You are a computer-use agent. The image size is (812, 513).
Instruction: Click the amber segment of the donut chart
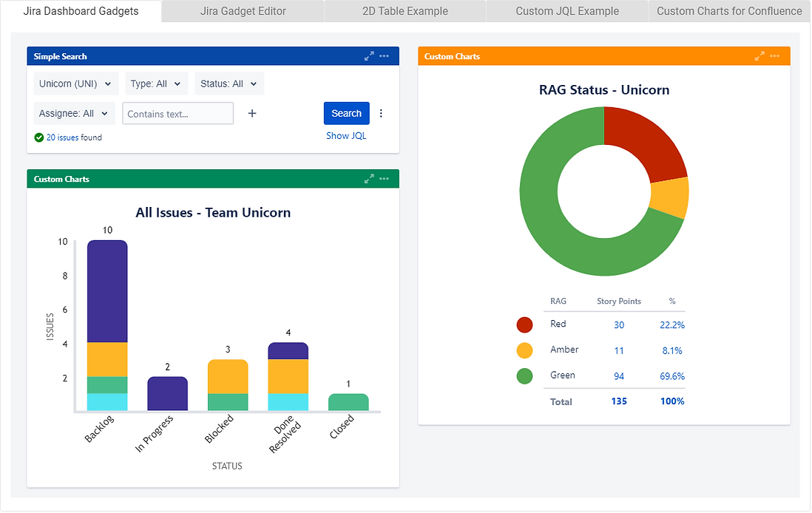[670, 198]
